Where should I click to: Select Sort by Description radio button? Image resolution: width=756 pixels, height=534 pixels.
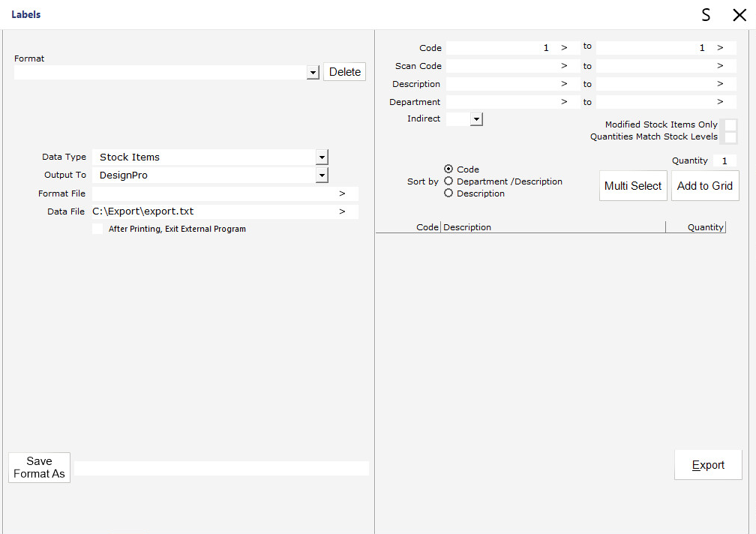coord(448,193)
